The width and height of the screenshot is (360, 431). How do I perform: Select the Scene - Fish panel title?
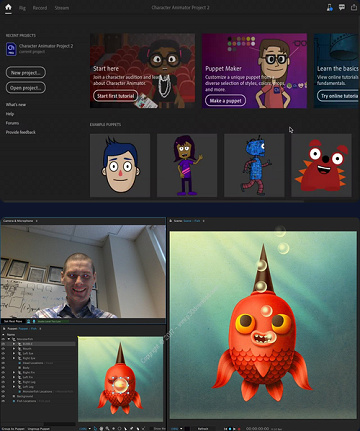(192, 221)
